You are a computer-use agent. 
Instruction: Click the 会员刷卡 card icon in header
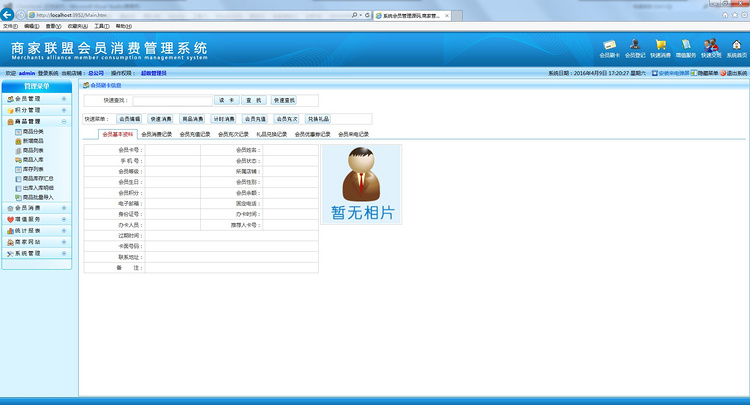point(610,46)
